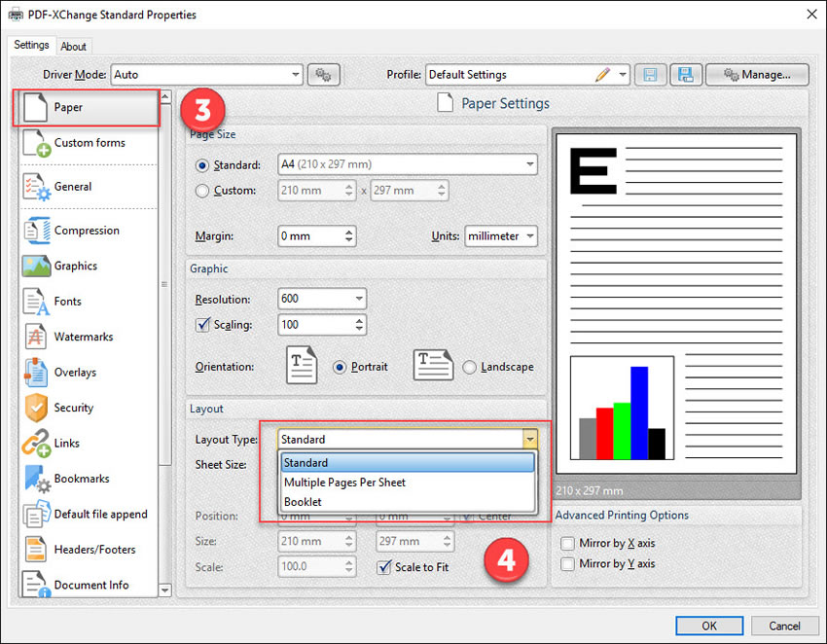Choose Booklet layout option
The image size is (827, 644).
pyautogui.click(x=408, y=502)
